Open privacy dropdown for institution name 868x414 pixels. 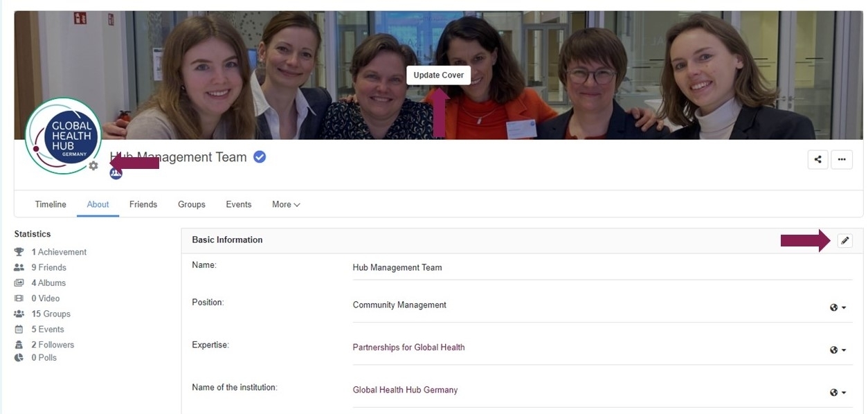838,393
